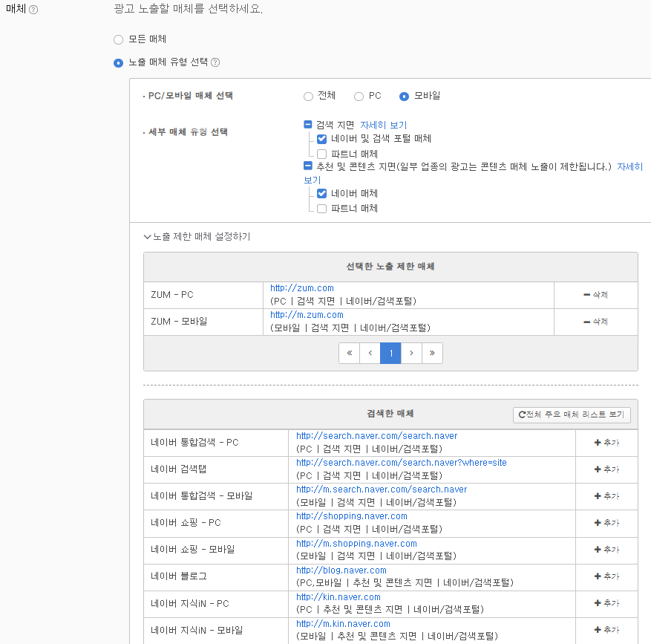Viewport: 651px width, 644px height.
Task: Select the PC radio button
Action: (x=359, y=97)
